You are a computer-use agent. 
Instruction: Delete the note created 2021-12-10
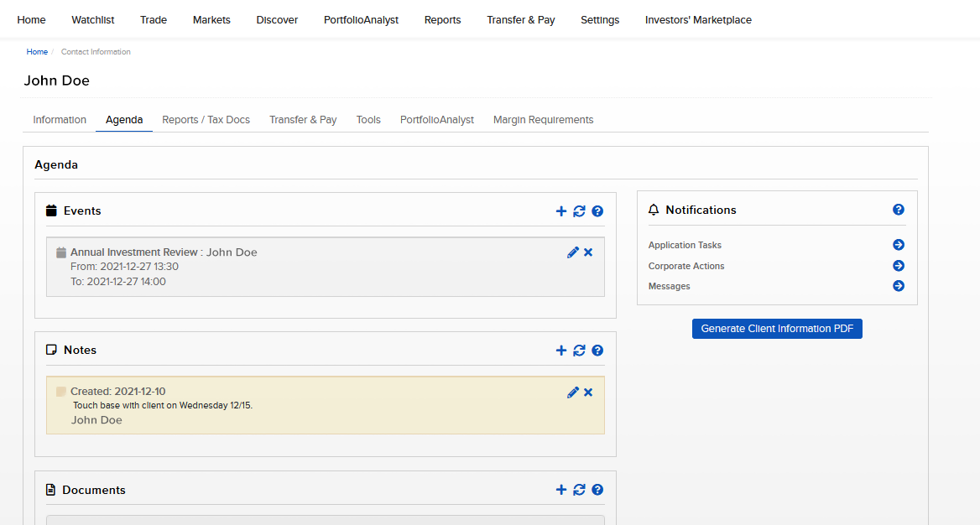click(x=588, y=392)
